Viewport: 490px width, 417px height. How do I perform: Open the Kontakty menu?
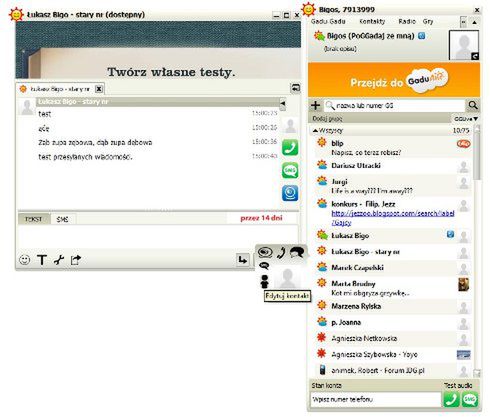coord(372,21)
